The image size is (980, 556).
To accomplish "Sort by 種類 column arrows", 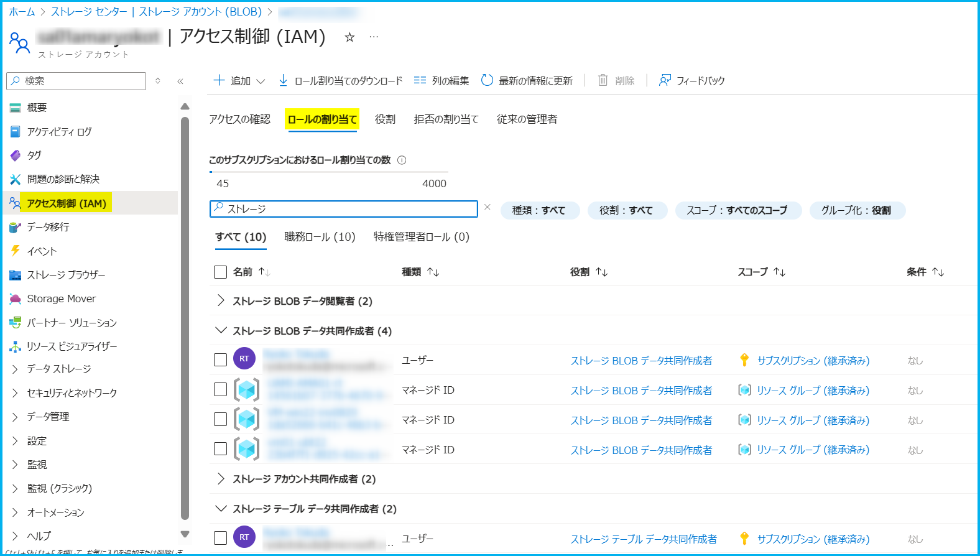I will point(433,272).
